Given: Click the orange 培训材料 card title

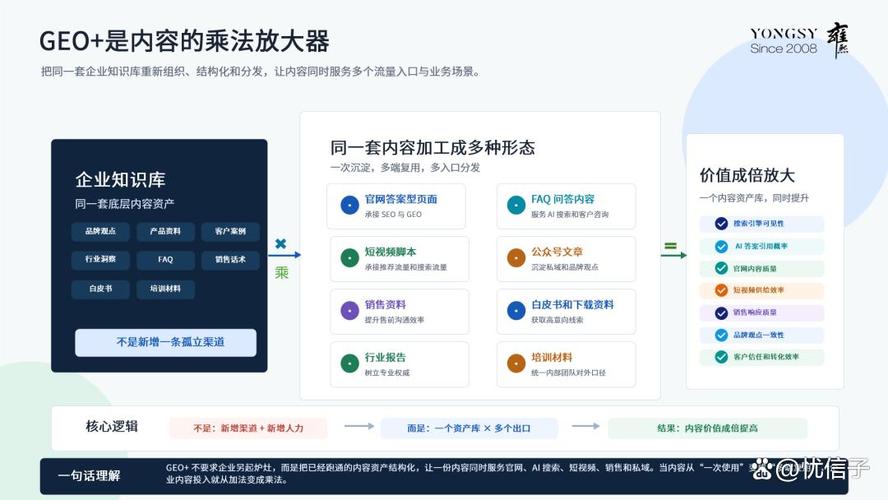Looking at the screenshot, I should (552, 357).
